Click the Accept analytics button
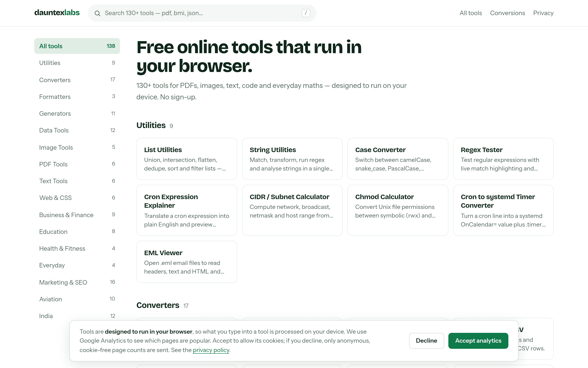This screenshot has width=588, height=368. click(478, 340)
